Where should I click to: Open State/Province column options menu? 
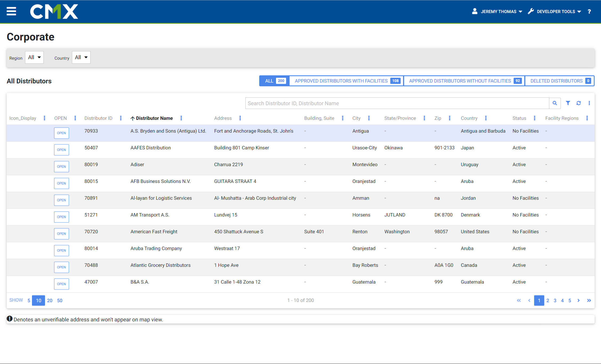pos(424,118)
